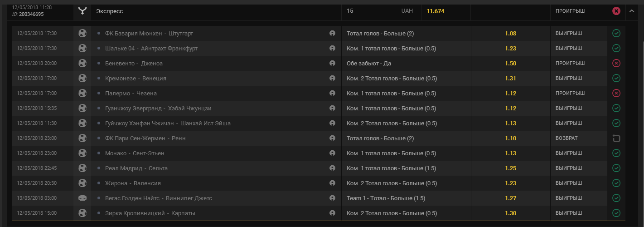The height and width of the screenshot is (227, 644).
Task: Open the Монако - Сент-Этьен match
Action: tap(135, 153)
